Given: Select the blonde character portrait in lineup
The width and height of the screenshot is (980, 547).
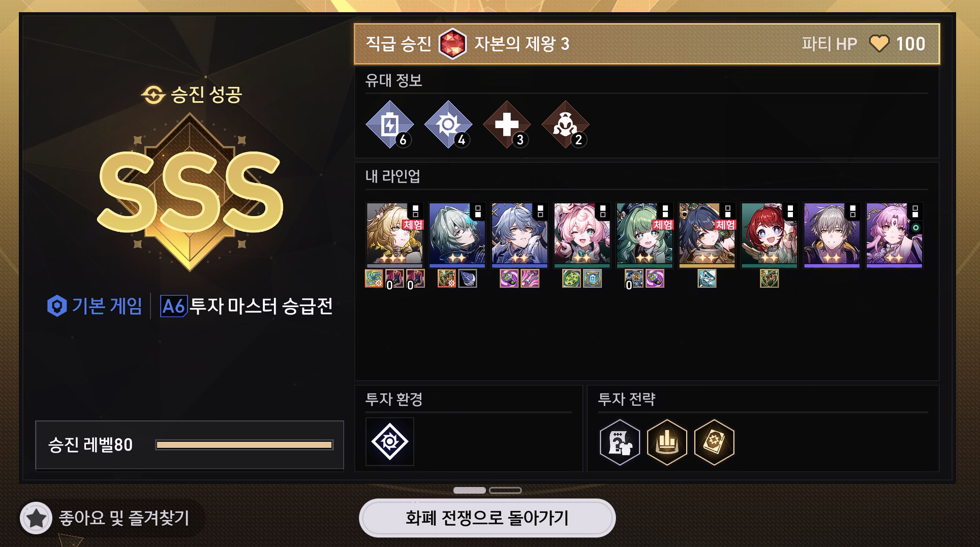Looking at the screenshot, I should (x=395, y=235).
